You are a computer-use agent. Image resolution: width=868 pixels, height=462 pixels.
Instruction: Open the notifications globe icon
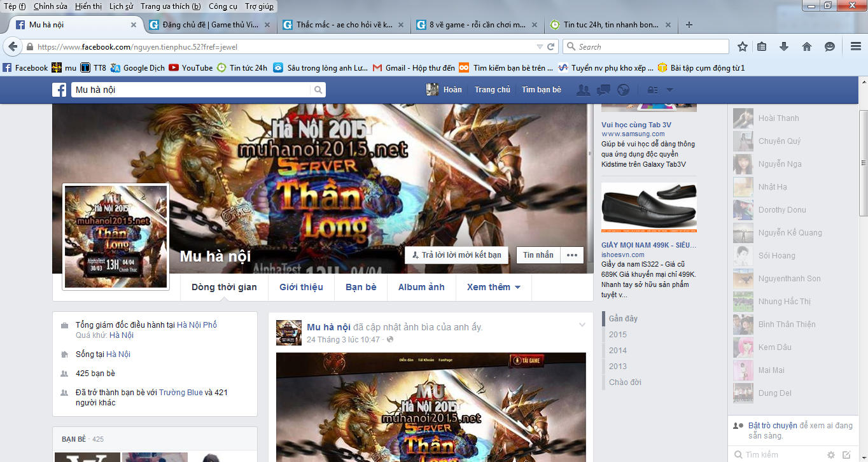pos(624,90)
